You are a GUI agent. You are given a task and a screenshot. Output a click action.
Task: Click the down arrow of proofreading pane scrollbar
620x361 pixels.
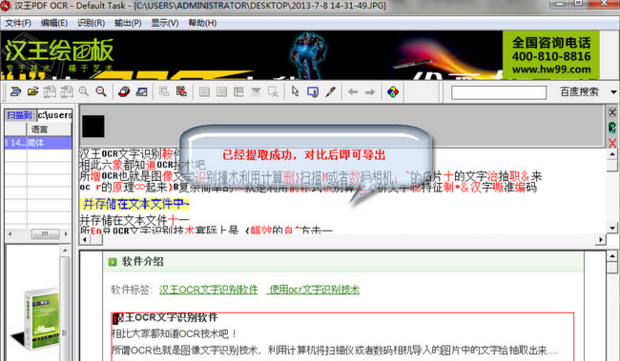pyautogui.click(x=612, y=228)
